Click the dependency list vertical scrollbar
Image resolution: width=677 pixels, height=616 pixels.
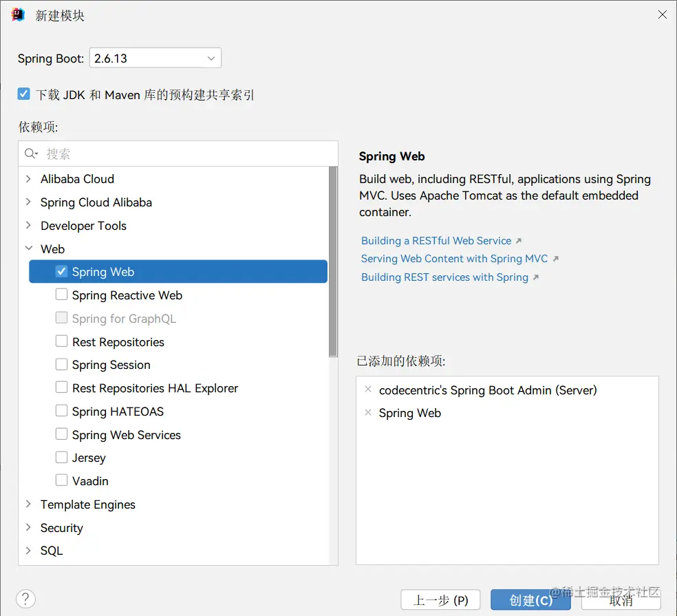pos(333,262)
